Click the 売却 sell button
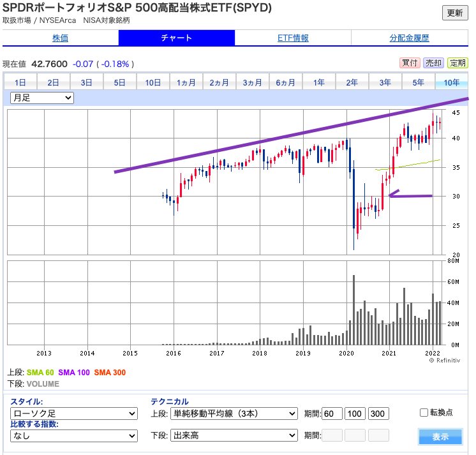476x455 pixels. tap(433, 63)
